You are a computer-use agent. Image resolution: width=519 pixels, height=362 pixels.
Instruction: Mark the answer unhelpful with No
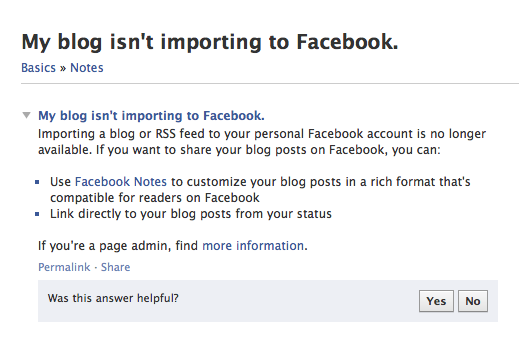tap(473, 301)
